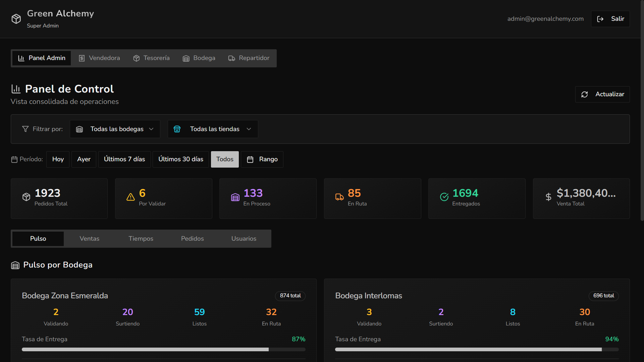
Task: Click the calendar icon next to Período
Action: 14,160
